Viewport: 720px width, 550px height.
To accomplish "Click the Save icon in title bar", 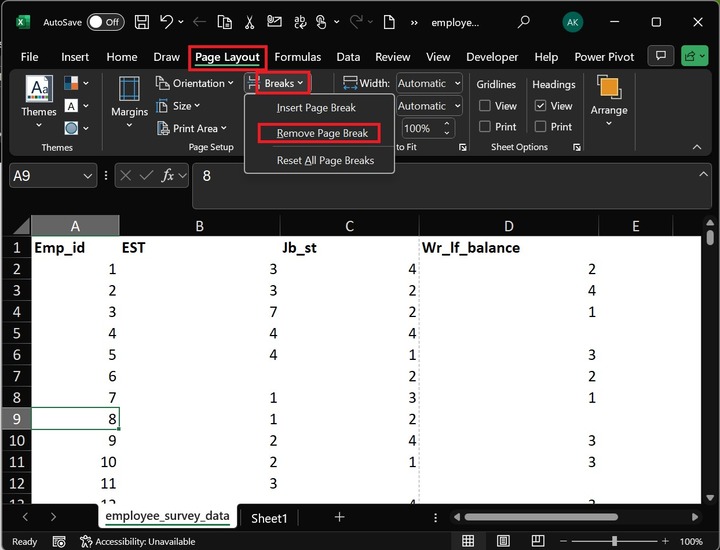I will pyautogui.click(x=142, y=21).
